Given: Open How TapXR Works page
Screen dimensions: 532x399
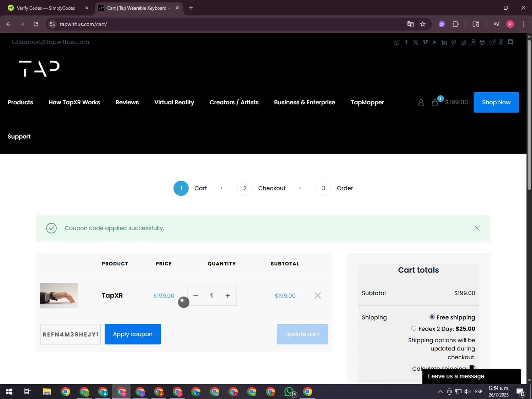Looking at the screenshot, I should 74,102.
